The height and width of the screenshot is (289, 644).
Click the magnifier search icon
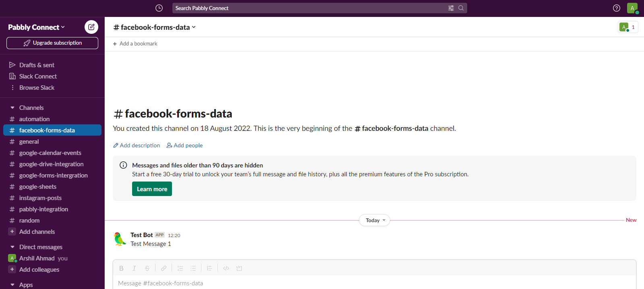[x=461, y=8]
